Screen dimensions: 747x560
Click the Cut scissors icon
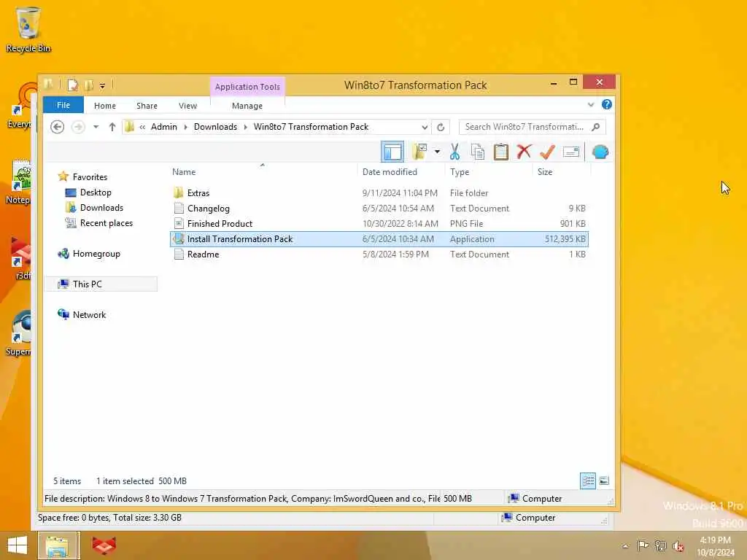pos(454,152)
